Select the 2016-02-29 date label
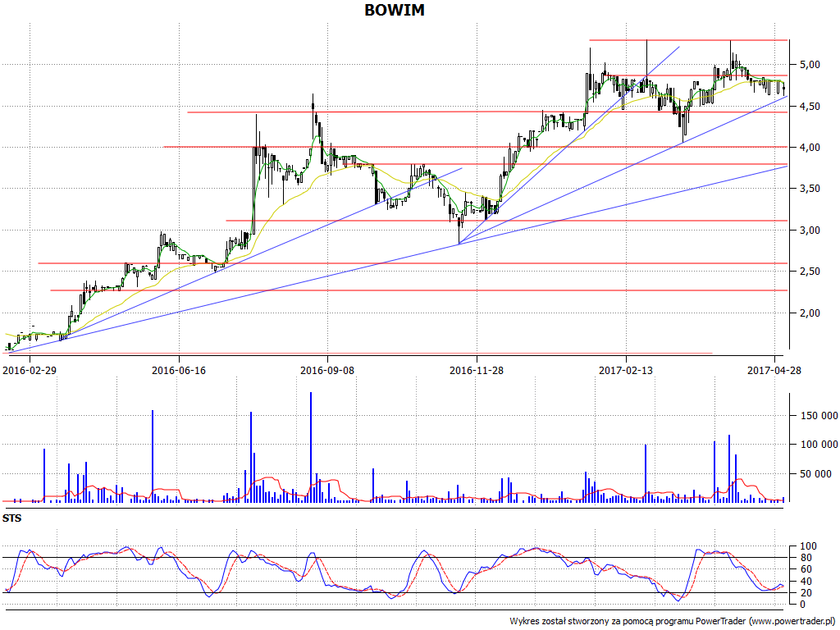This screenshot has width=840, height=630. pyautogui.click(x=30, y=370)
